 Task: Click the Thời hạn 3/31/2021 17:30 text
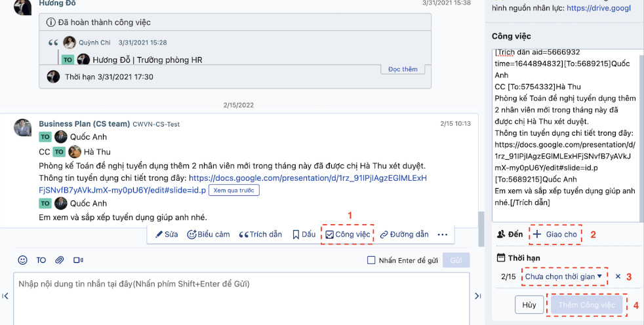[x=109, y=77]
